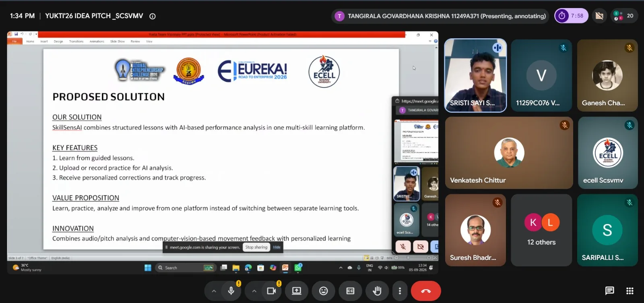The width and height of the screenshot is (644, 303).
Task: Open the activities grid icon
Action: click(630, 291)
